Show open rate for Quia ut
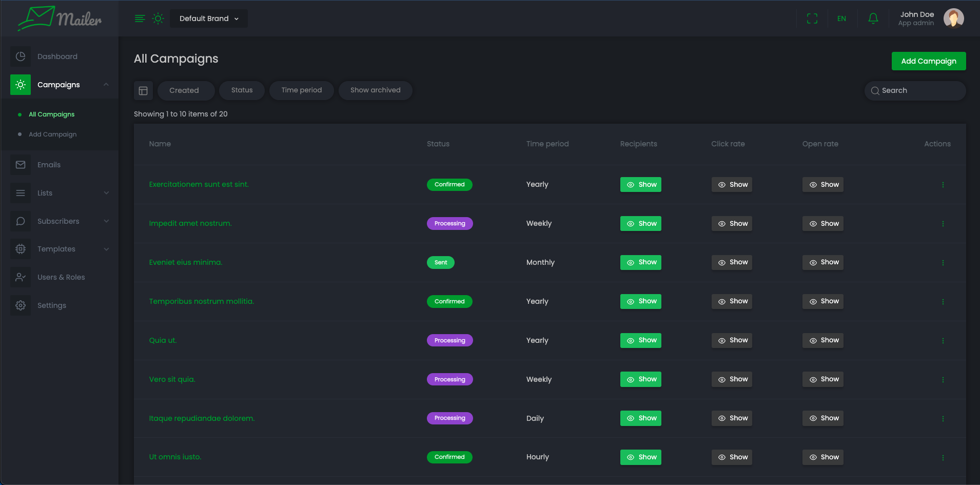Screen dimensions: 980x485 tap(822, 340)
